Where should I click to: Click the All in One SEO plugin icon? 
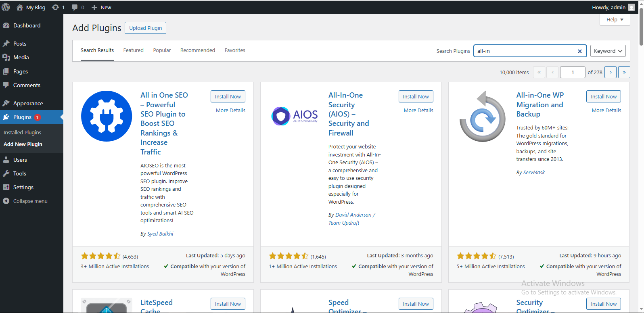[x=107, y=116]
